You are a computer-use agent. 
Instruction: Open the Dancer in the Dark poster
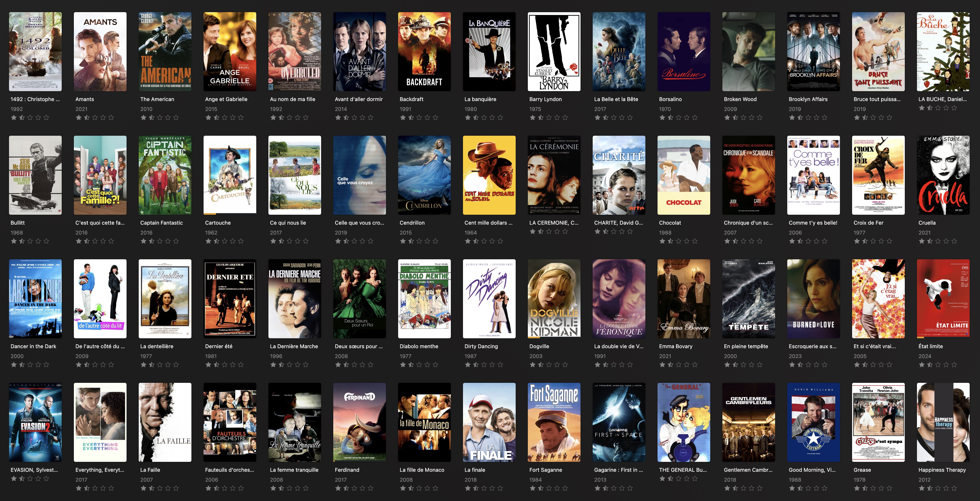click(35, 299)
